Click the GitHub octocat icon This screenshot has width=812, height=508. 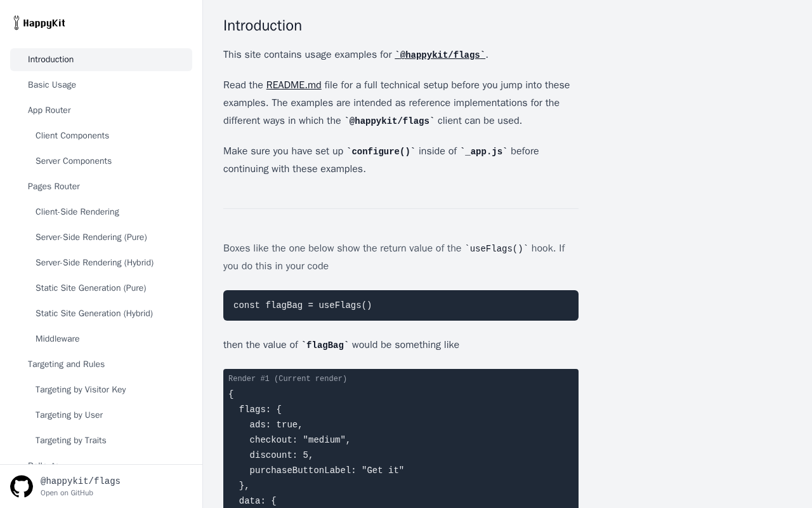coord(22,486)
